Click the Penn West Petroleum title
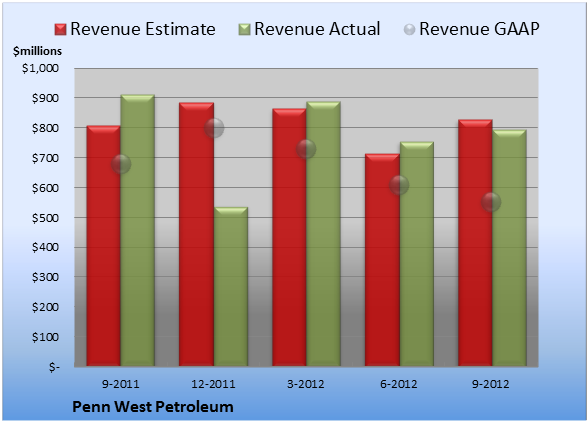Screen dimensions: 588x422 (x=153, y=407)
